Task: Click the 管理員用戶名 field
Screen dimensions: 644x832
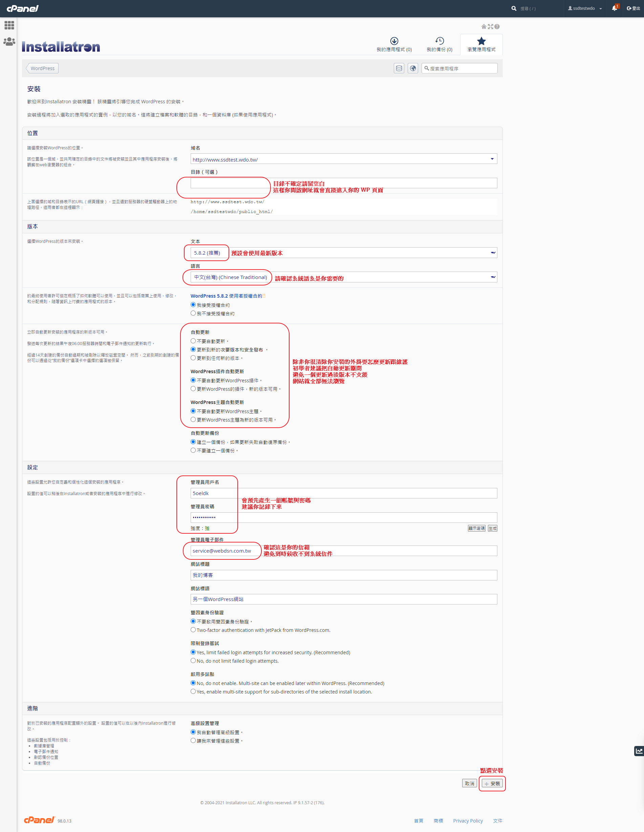Action: click(344, 493)
